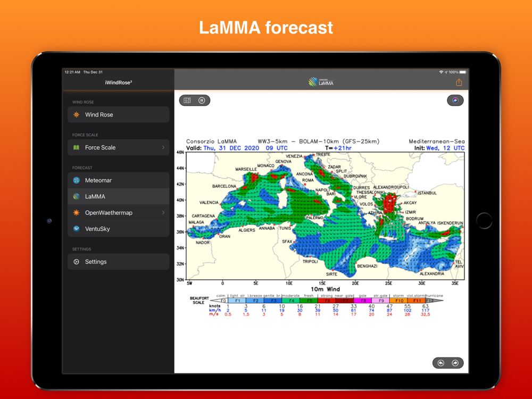The image size is (532, 399).
Task: Click the F10 storm orange swatch
Action: 398,301
